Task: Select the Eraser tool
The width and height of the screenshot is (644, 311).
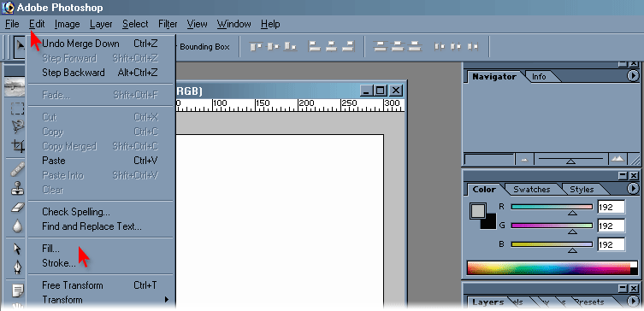Action: [x=17, y=208]
